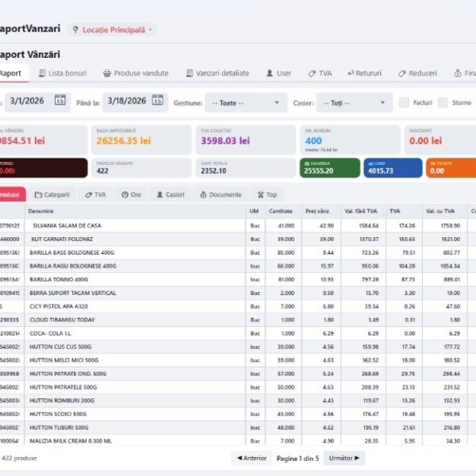The image size is (476, 476).
Task: Switch to the Lista bonuri tab
Action: click(x=63, y=73)
